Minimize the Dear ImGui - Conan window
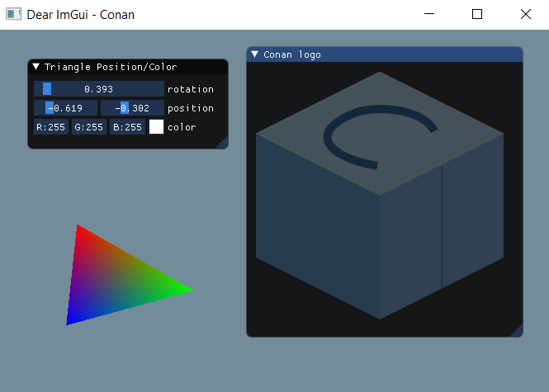Viewport: 549px width, 392px height. [429, 14]
